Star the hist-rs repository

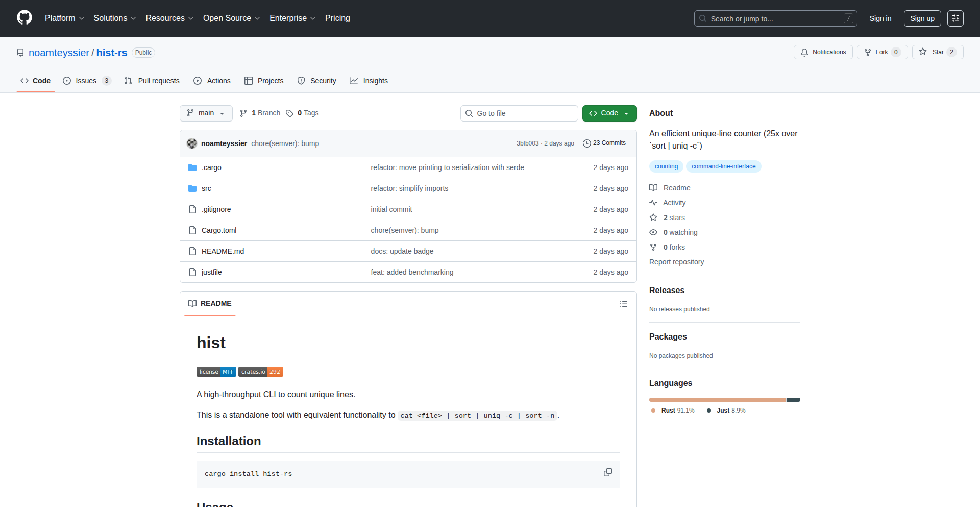click(x=937, y=52)
